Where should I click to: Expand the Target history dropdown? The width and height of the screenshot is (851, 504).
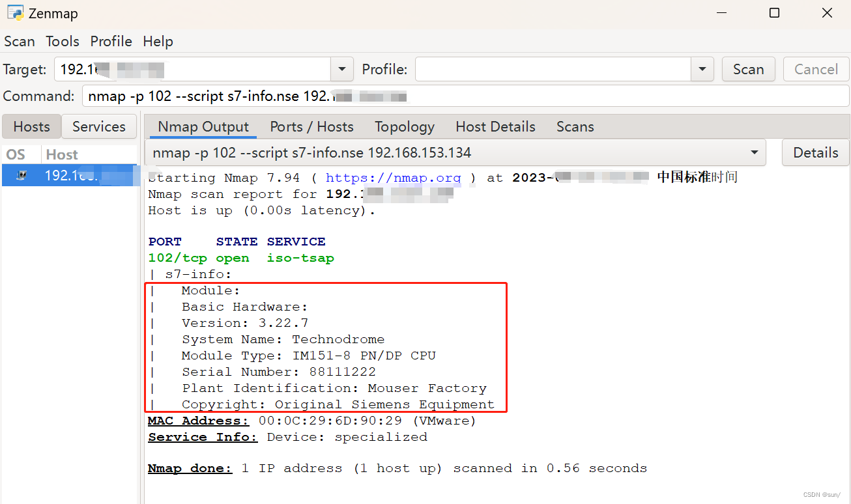pyautogui.click(x=341, y=69)
